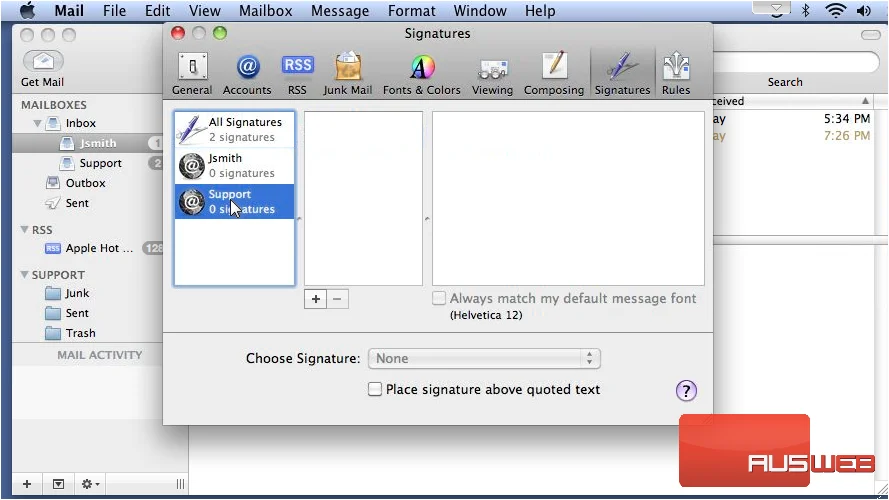Open the Help menu

tap(540, 10)
